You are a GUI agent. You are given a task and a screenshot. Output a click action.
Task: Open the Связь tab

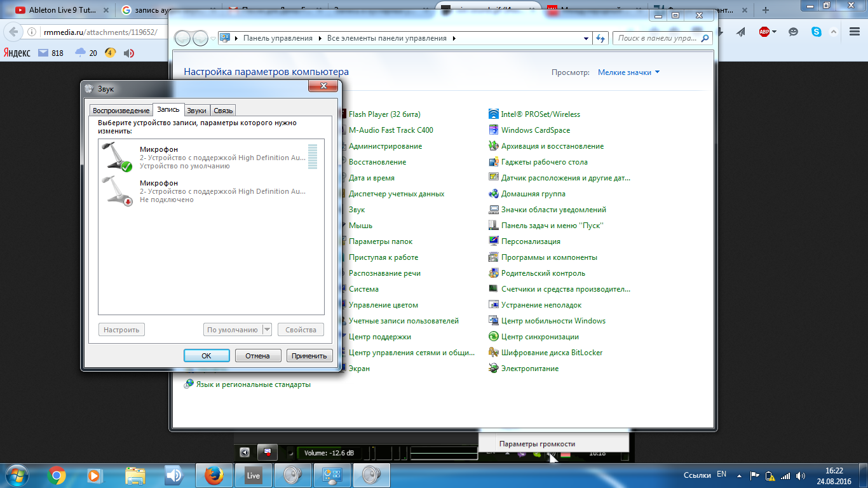coord(223,111)
